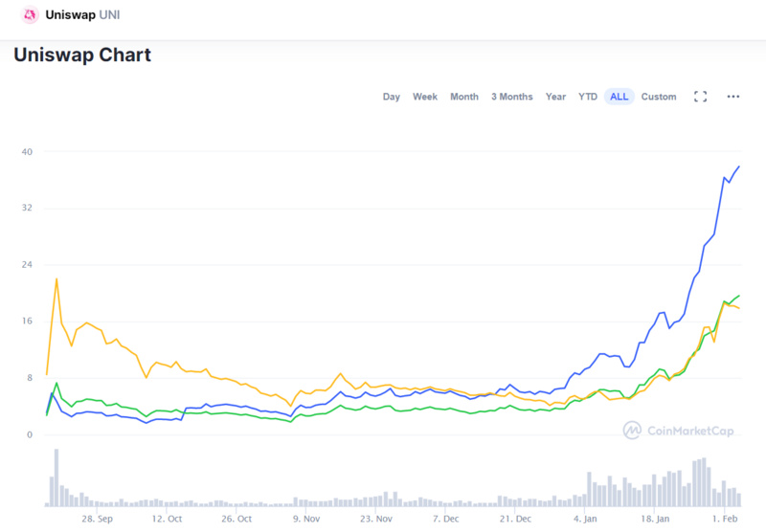Select the ALL time range
The height and width of the screenshot is (532, 766).
619,97
